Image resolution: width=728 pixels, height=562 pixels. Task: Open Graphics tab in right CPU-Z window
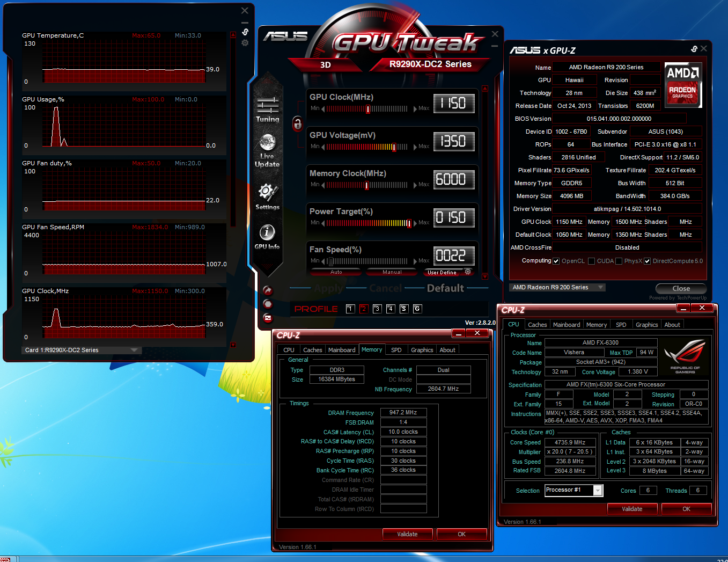(x=646, y=325)
